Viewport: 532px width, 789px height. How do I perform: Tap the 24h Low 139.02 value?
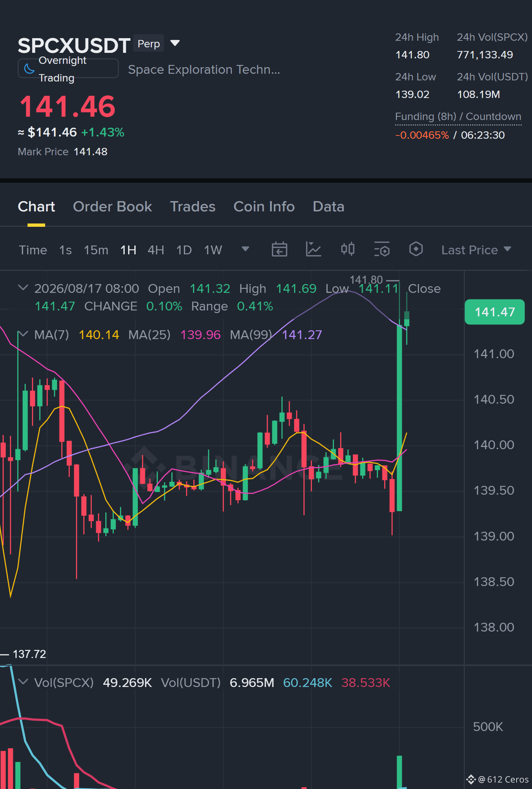(412, 94)
